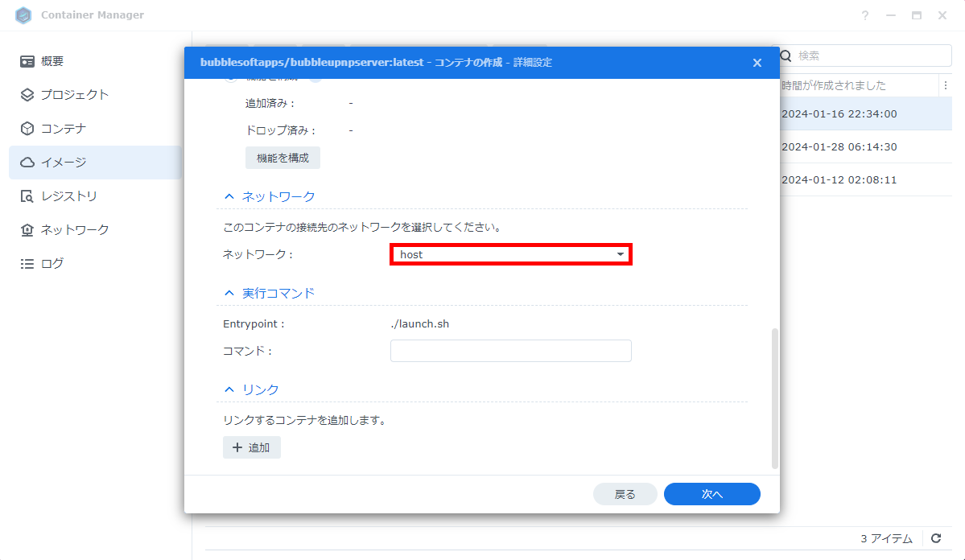The image size is (965, 560).
Task: Open the 概要 overview page
Action: (x=48, y=60)
